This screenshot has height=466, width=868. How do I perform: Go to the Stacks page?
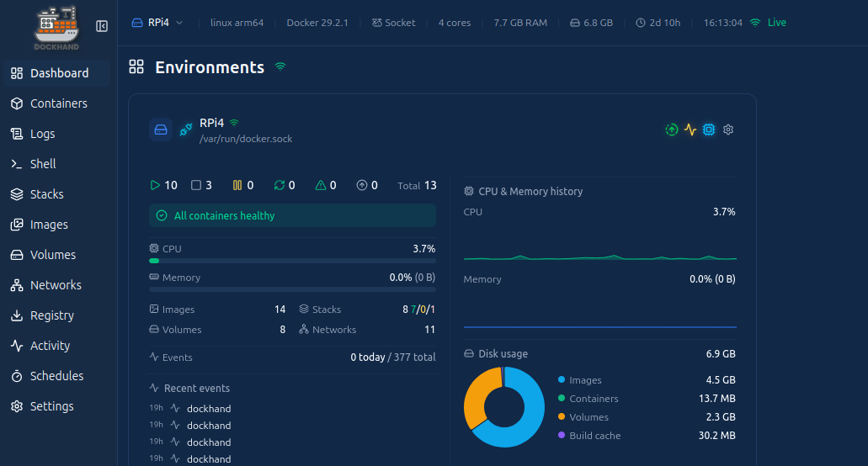point(46,194)
